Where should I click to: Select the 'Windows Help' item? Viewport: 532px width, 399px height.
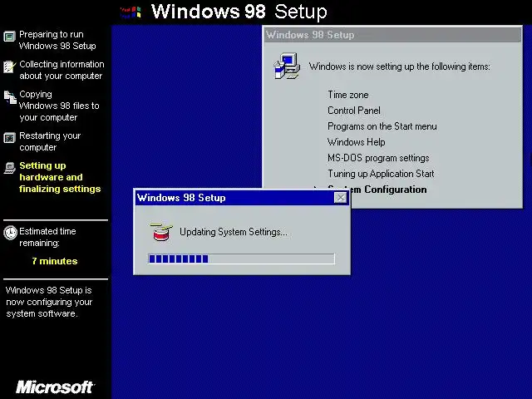point(357,142)
